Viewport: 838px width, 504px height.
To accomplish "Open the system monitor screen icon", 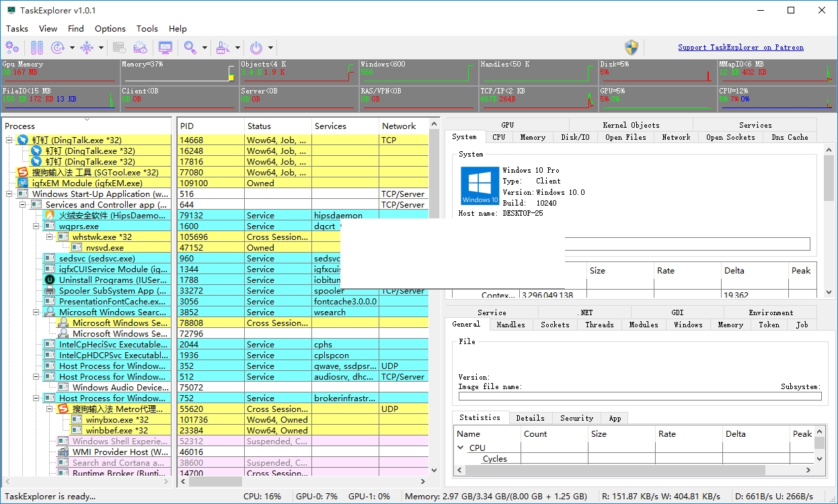I will 165,47.
